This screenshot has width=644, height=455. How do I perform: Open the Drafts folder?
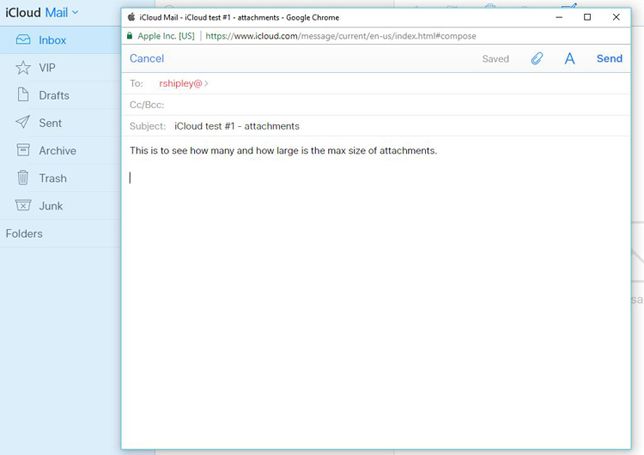tap(60, 95)
